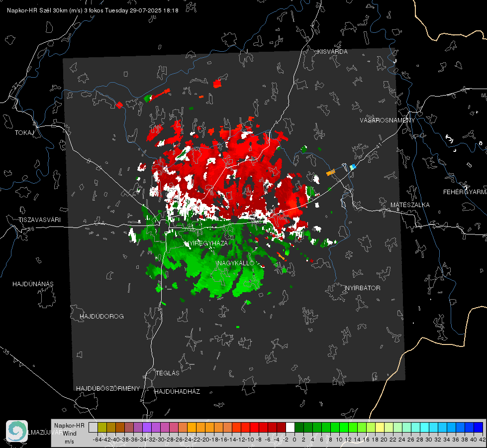Click the road number 35 marker
The height and width of the screenshot is (448, 487).
click(x=7, y=352)
